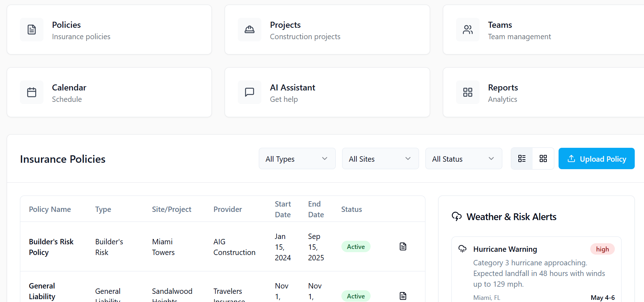Click the Jan 15, 2024 start date
The image size is (644, 302).
pyautogui.click(x=283, y=247)
